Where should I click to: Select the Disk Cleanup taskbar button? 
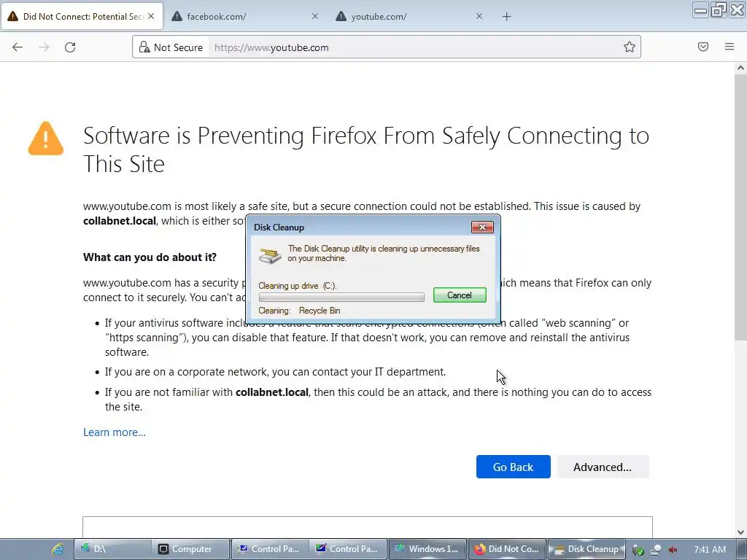[x=587, y=549]
